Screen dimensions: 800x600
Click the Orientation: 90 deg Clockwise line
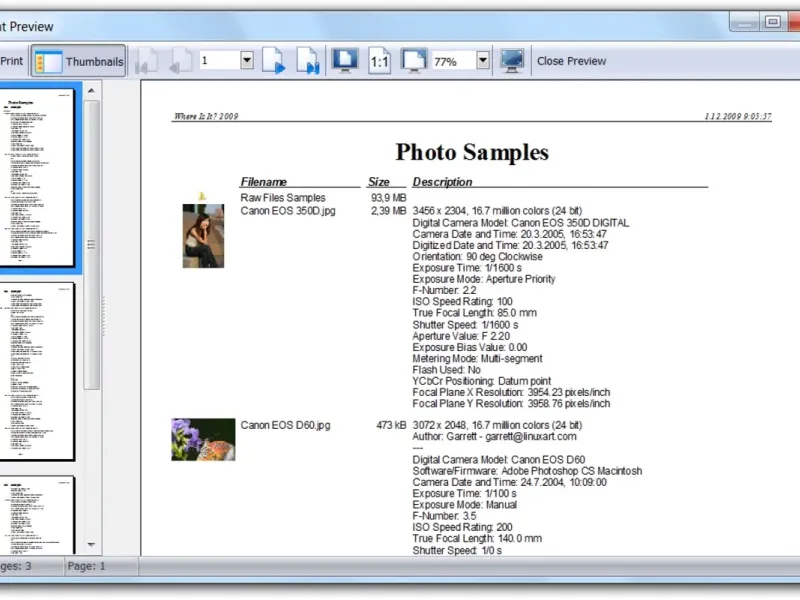[477, 257]
